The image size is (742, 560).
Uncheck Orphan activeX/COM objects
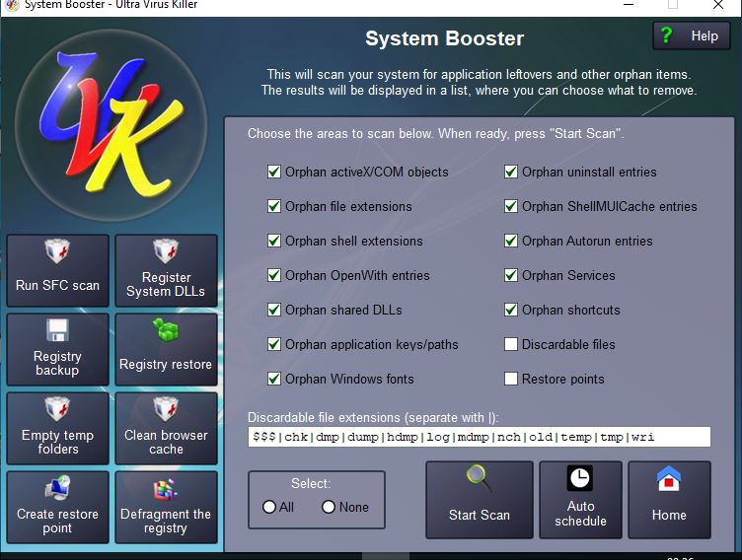tap(274, 172)
